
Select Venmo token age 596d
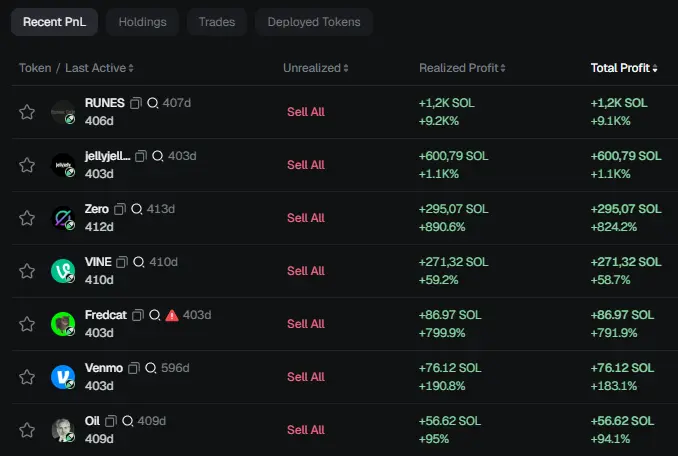(x=175, y=368)
